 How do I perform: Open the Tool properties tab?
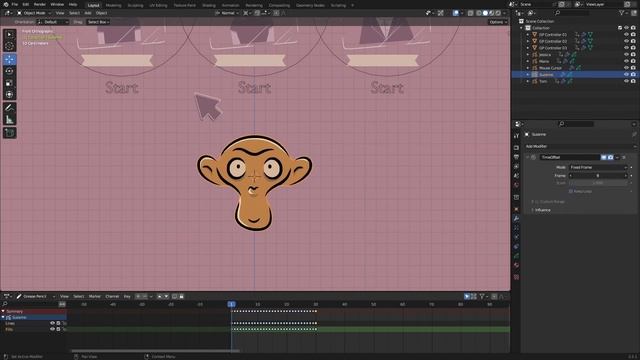click(x=516, y=136)
